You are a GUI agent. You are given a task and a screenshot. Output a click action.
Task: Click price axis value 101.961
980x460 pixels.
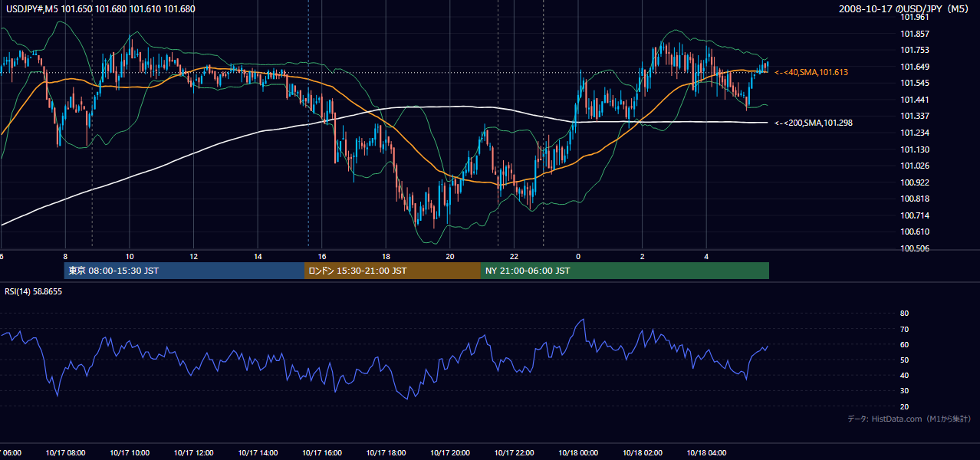tap(915, 17)
